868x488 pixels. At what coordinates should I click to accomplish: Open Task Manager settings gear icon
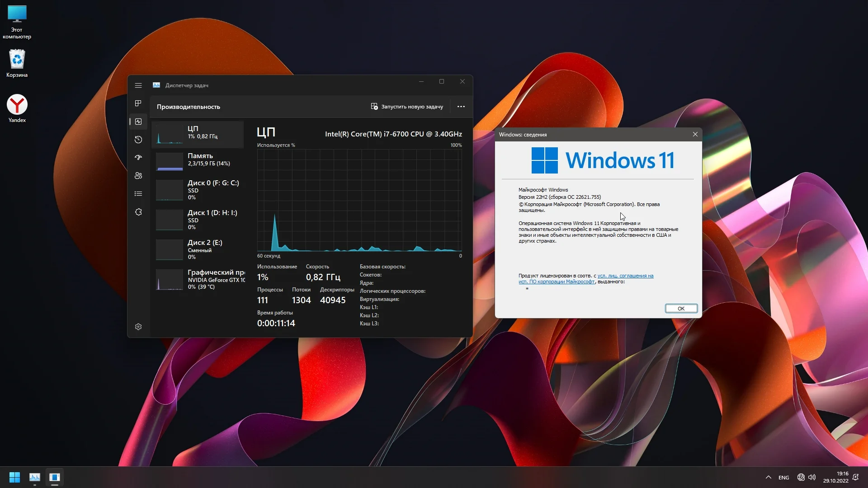[x=138, y=327]
